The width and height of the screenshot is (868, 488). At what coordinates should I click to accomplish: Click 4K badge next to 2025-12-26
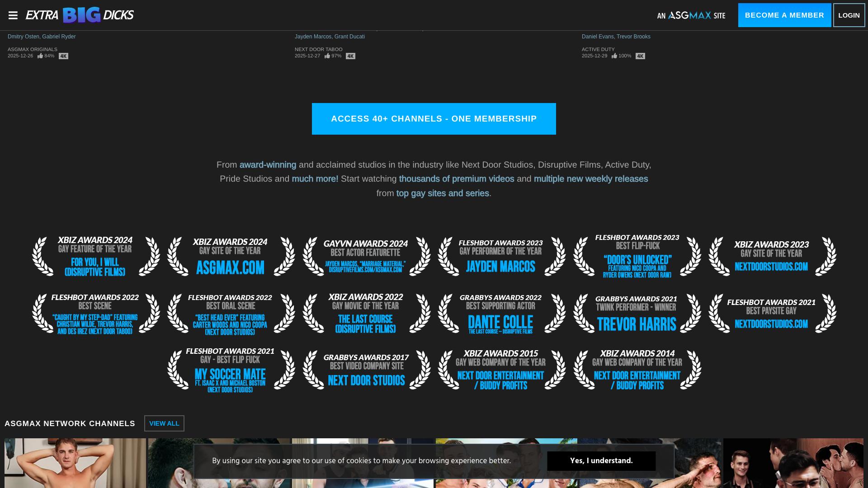(63, 56)
